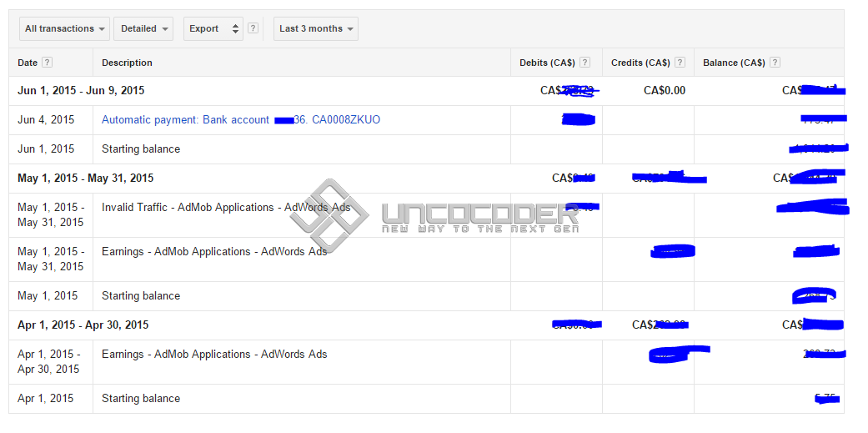The height and width of the screenshot is (433, 868).
Task: Click the Jun 4, 2015 date cell
Action: point(46,119)
